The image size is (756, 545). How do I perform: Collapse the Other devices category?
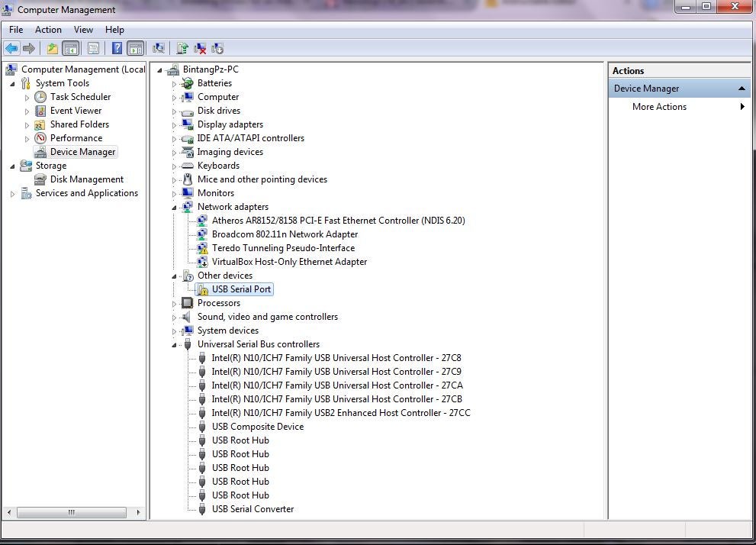pos(174,276)
